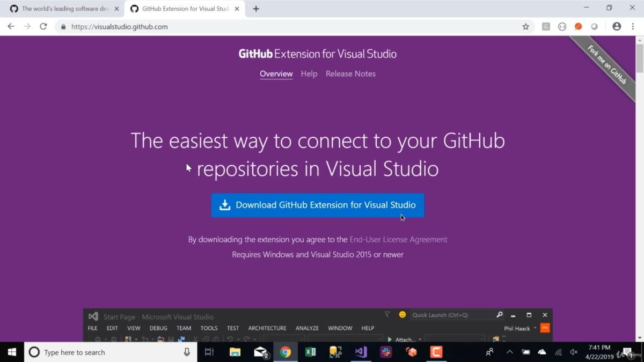Open Slack from the taskbar

[x=386, y=352]
